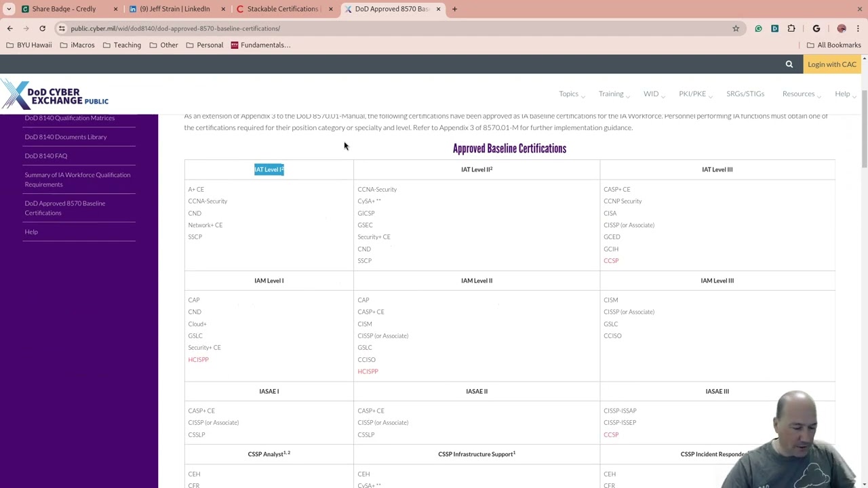
Task: Close the DoD Approved 8570 tab
Action: 438,9
